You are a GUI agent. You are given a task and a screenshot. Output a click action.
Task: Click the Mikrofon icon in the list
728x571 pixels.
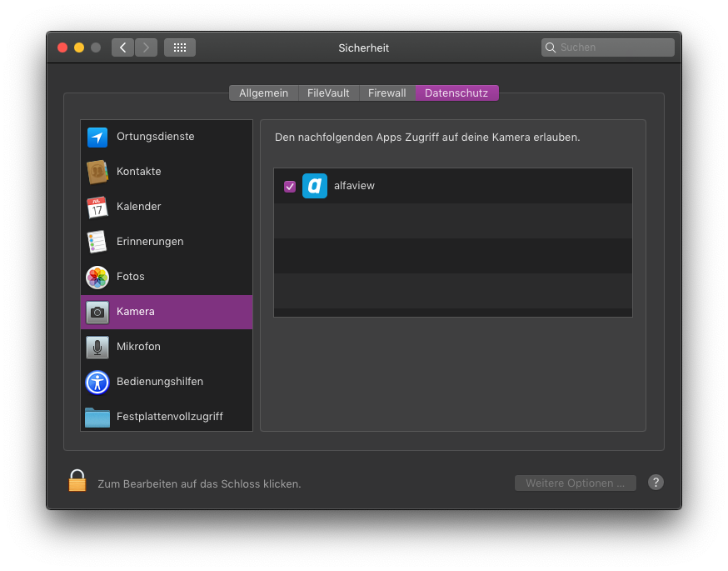point(97,347)
